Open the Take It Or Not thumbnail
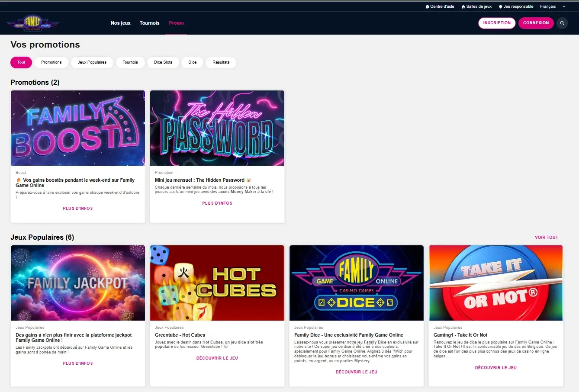The width and height of the screenshot is (579, 392). coord(496,283)
